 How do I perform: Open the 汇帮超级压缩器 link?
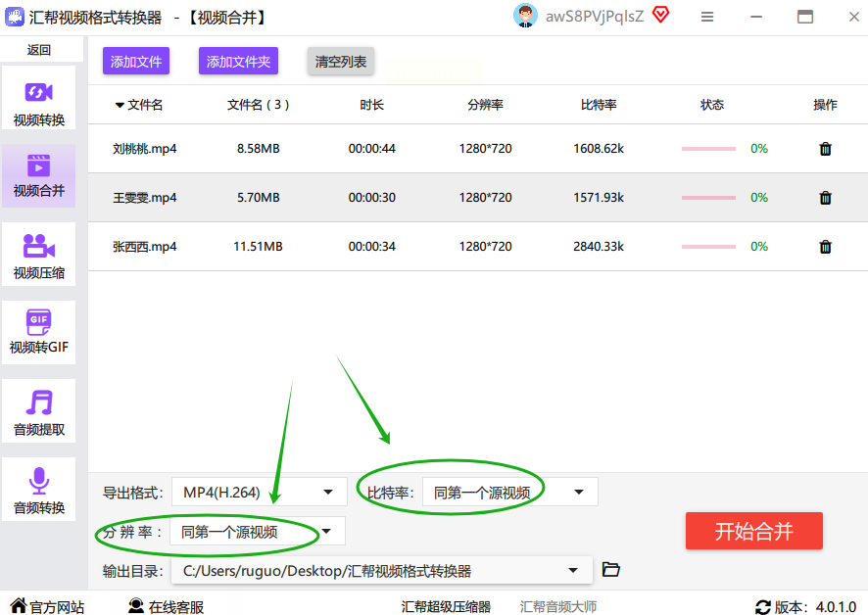coord(446,607)
